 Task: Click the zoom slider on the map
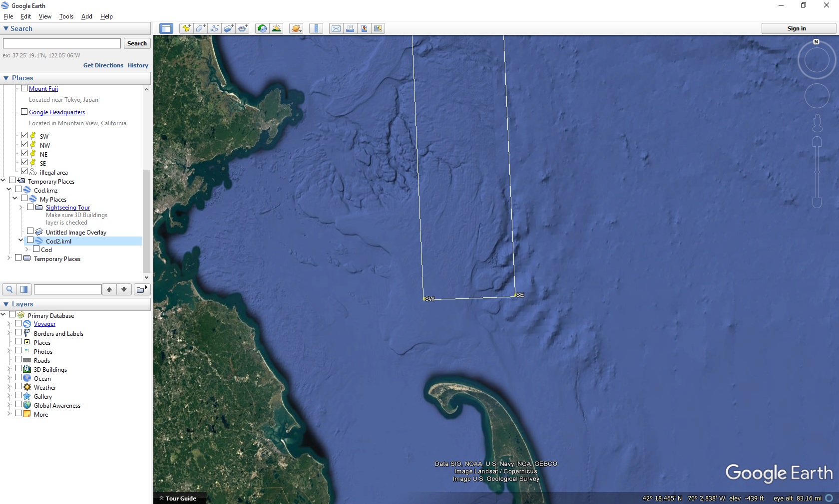[x=817, y=172]
